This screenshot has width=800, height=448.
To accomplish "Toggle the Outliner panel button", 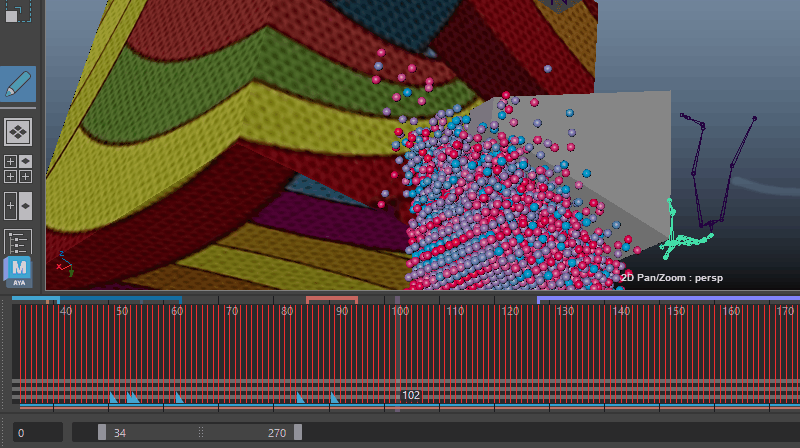I will (x=18, y=241).
